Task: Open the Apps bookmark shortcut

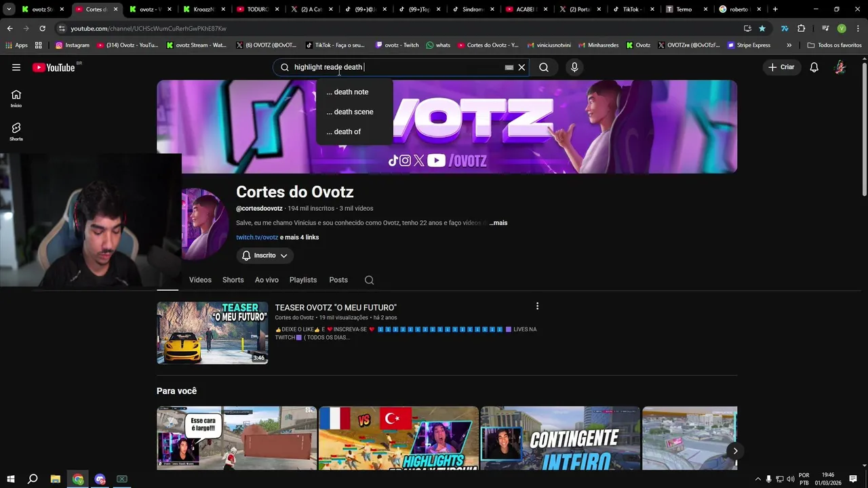Action: 16,45
